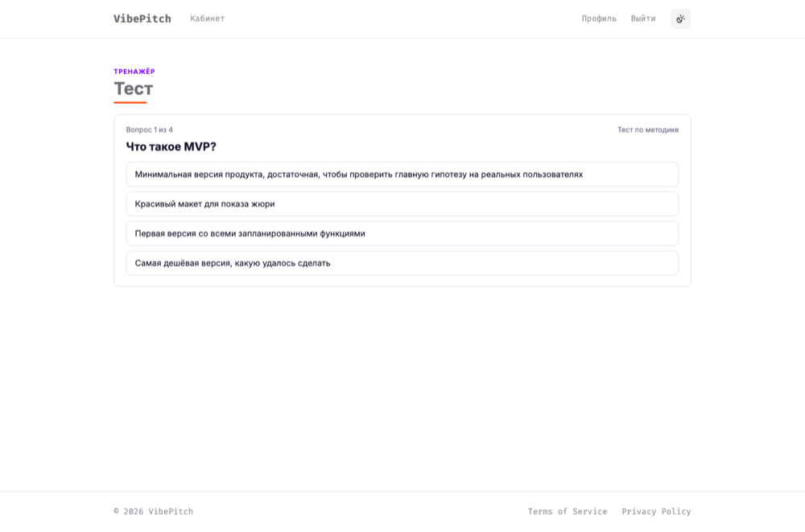Click the '© 2026 VibePitch' footer text
The image size is (805, 532).
click(154, 511)
